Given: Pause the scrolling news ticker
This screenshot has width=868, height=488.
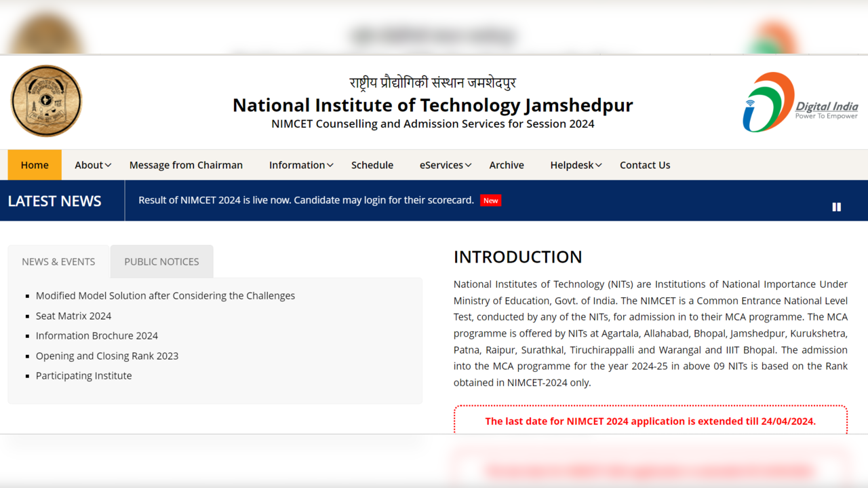Looking at the screenshot, I should [836, 206].
